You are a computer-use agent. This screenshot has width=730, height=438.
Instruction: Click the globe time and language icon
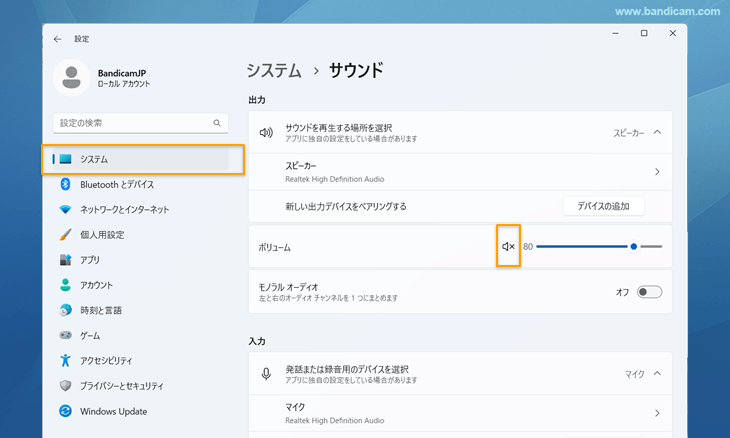click(x=65, y=310)
